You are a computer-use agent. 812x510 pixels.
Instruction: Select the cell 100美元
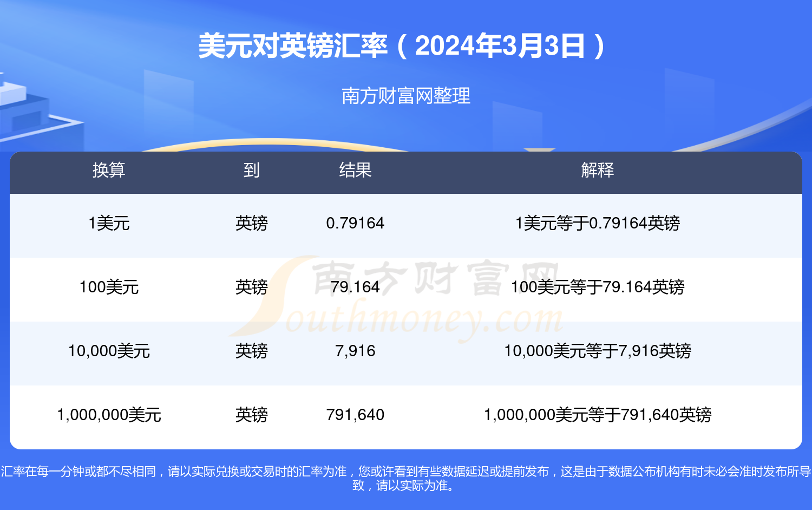point(109,287)
